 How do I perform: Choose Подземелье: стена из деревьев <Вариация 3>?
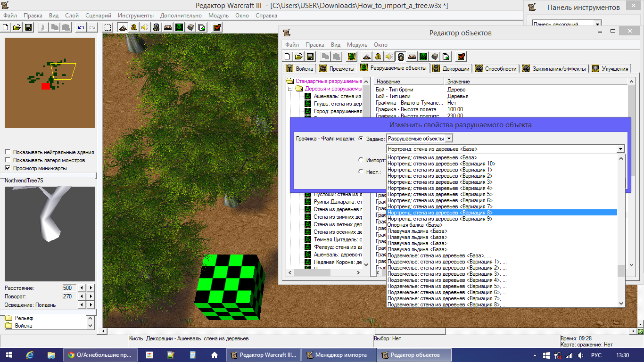[x=502, y=274]
